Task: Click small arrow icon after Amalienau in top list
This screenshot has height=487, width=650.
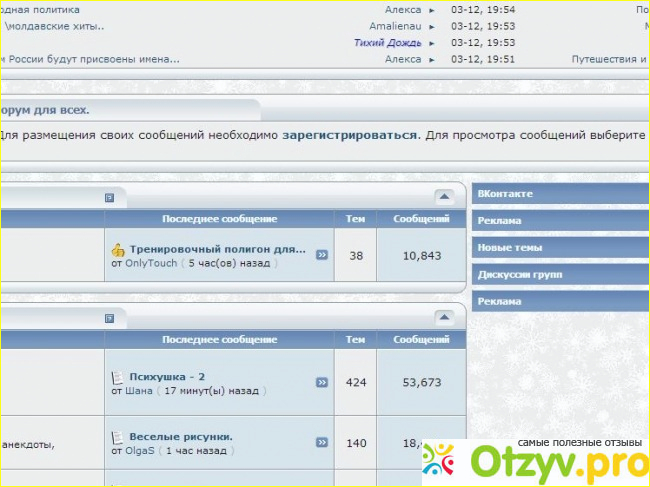Action: 432,26
